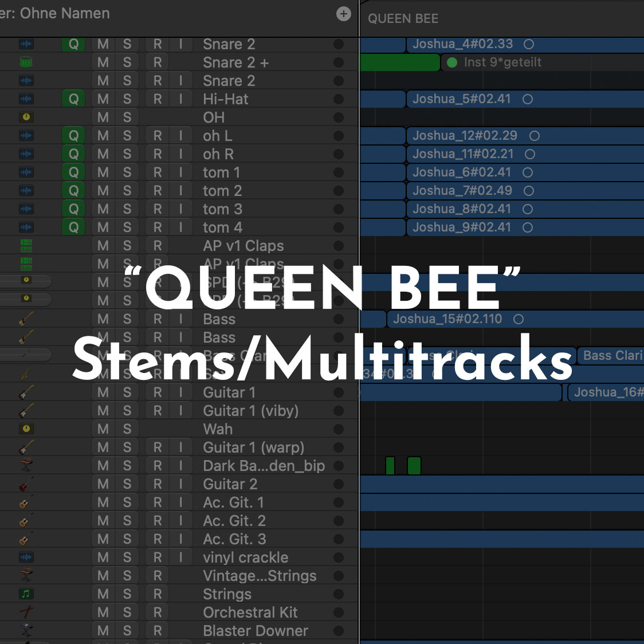This screenshot has height=644, width=644.
Task: Mute the Hi-Hat track
Action: (103, 99)
